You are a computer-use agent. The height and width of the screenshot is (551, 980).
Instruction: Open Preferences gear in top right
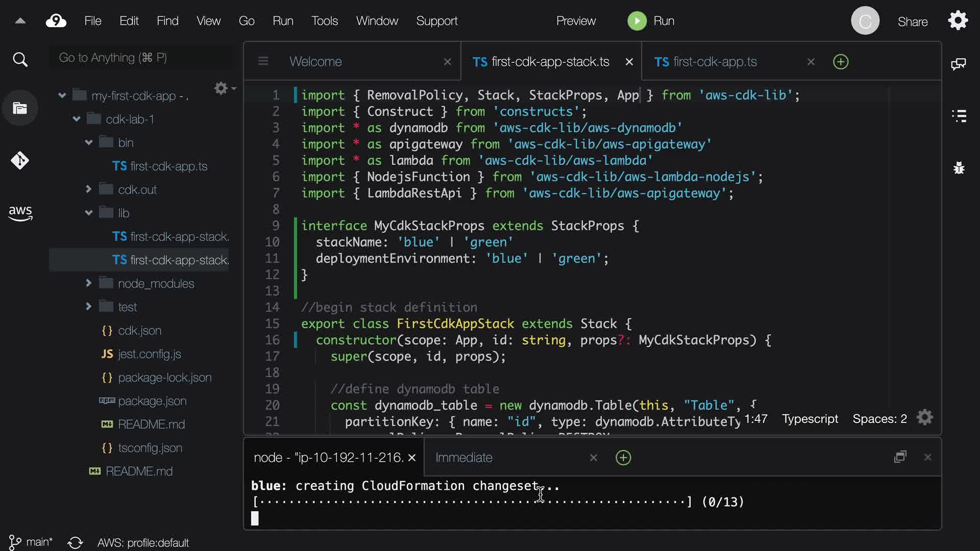958,21
